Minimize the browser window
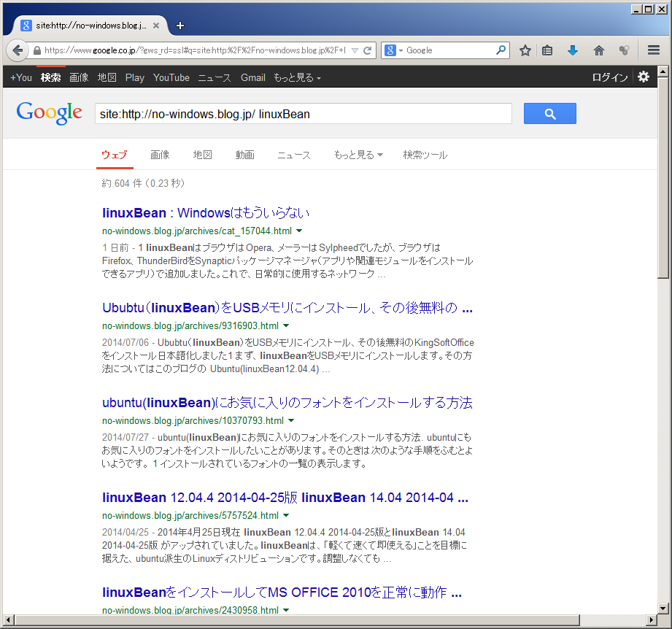This screenshot has height=629, width=672. pos(637,9)
